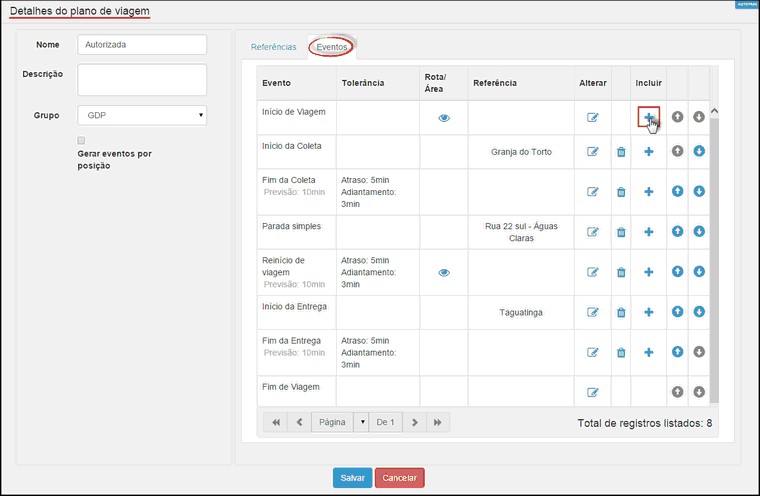The image size is (760, 496).
Task: Save the travel plan with Salvar
Action: [352, 478]
